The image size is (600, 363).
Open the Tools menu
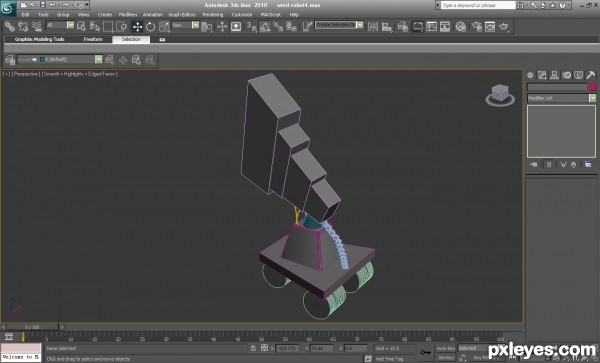[43, 15]
